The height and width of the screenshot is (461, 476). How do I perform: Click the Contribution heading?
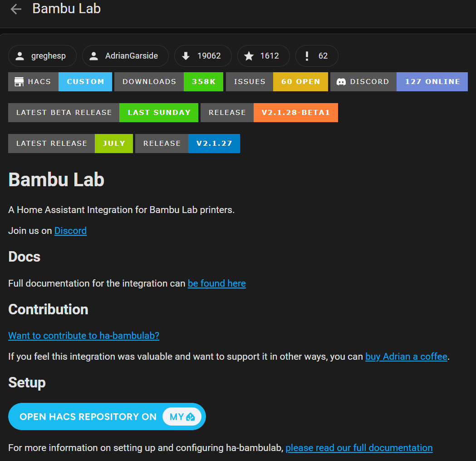(48, 309)
